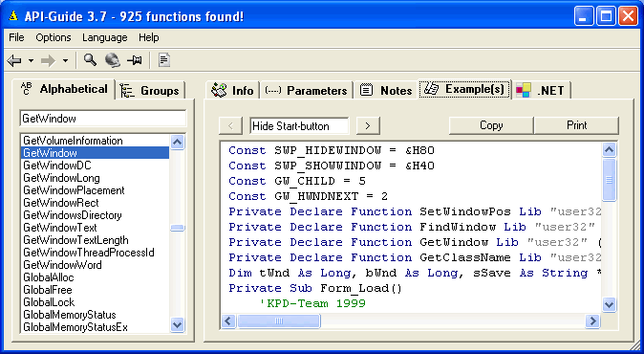This screenshot has height=354, width=644.
Task: Close the API-Guide window
Action: coord(629,16)
